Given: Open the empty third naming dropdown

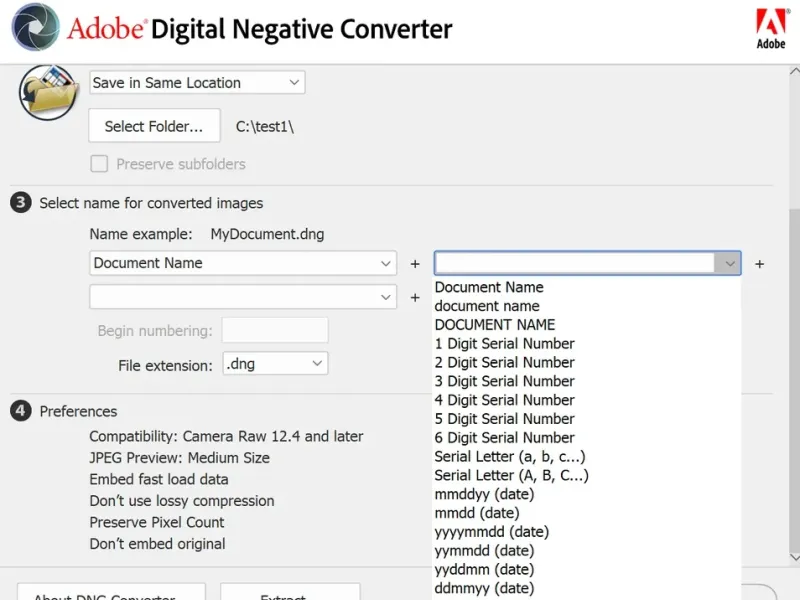Looking at the screenshot, I should click(243, 297).
